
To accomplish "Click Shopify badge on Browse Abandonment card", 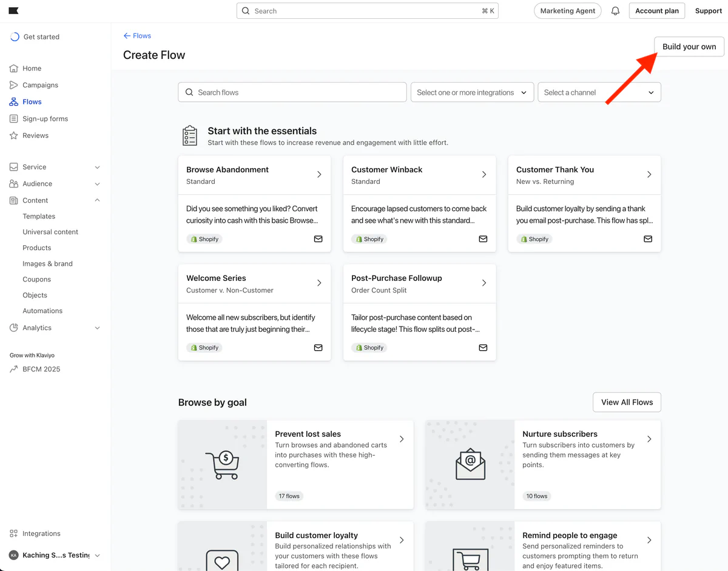I will [204, 239].
